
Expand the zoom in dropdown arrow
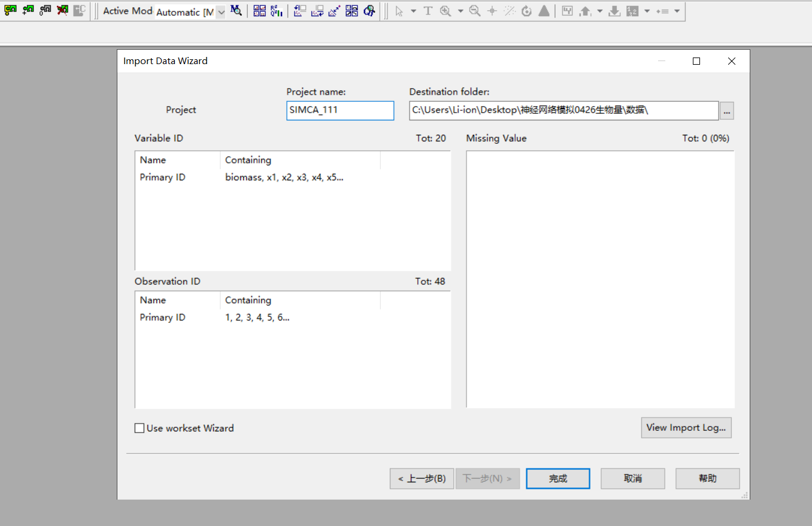pos(460,11)
